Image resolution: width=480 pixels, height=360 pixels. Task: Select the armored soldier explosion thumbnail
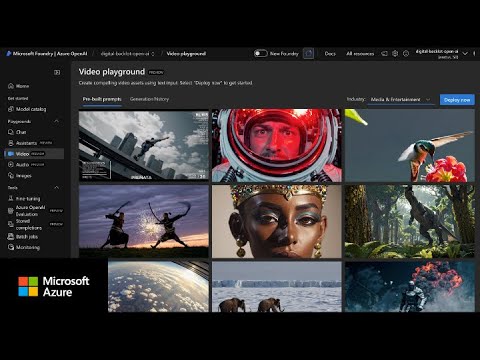point(410,287)
